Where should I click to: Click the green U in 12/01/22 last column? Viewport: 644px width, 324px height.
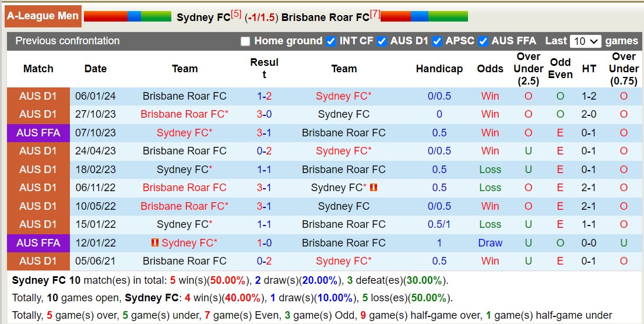pos(624,242)
